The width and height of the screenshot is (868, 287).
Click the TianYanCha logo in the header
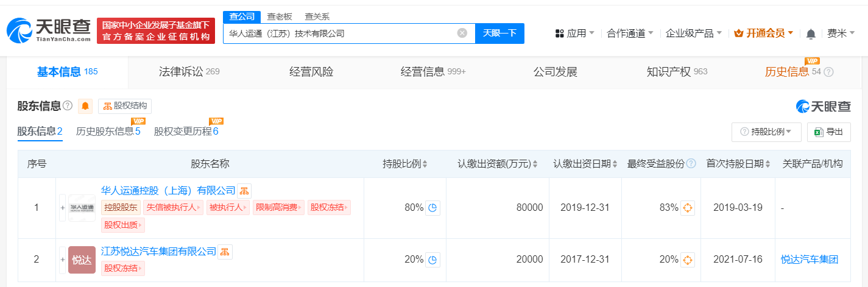coord(49,30)
